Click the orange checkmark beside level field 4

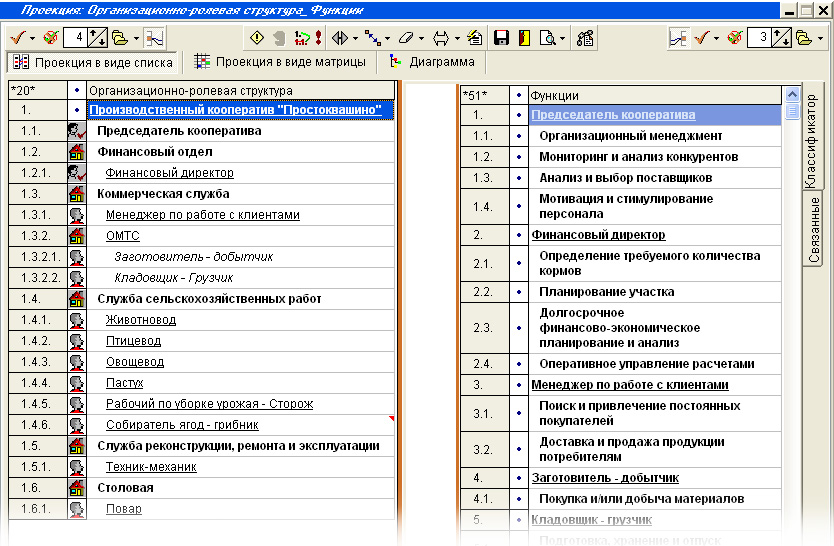18,38
